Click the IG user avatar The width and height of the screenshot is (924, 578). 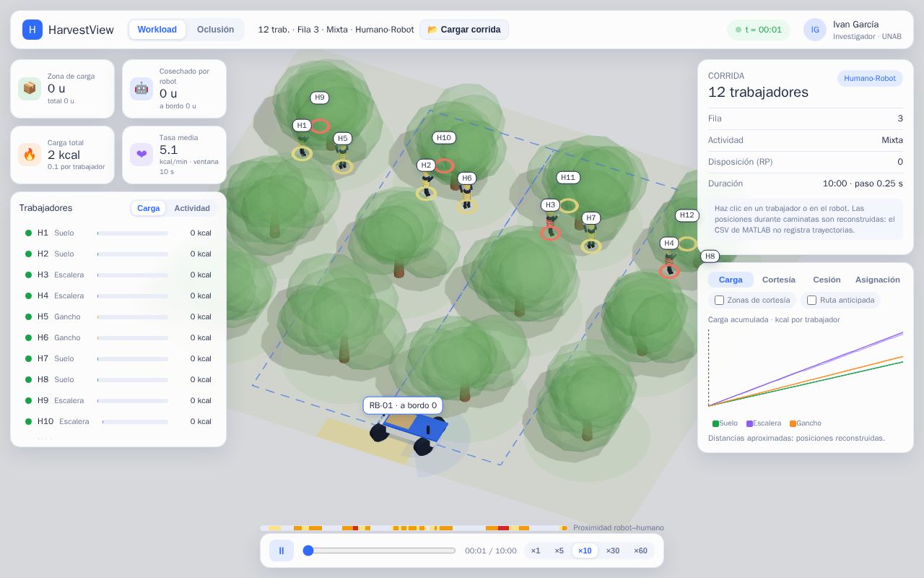[x=815, y=30]
